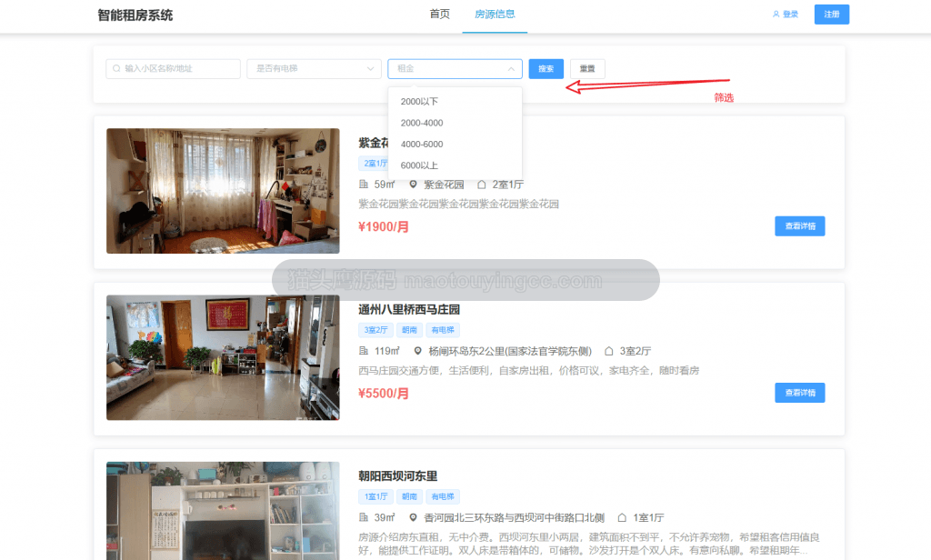This screenshot has height=560, width=931.
Task: Click the 紫金花园紫金花园 description line
Action: click(458, 205)
